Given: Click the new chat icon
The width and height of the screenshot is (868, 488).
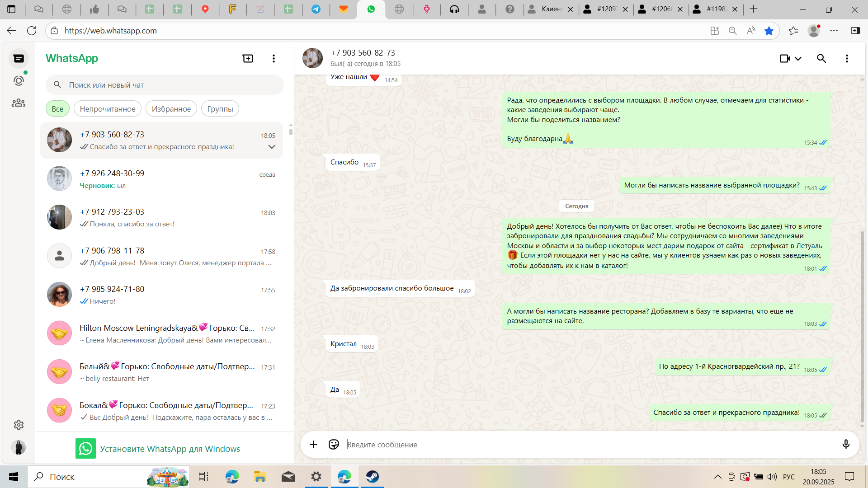Looking at the screenshot, I should 248,58.
